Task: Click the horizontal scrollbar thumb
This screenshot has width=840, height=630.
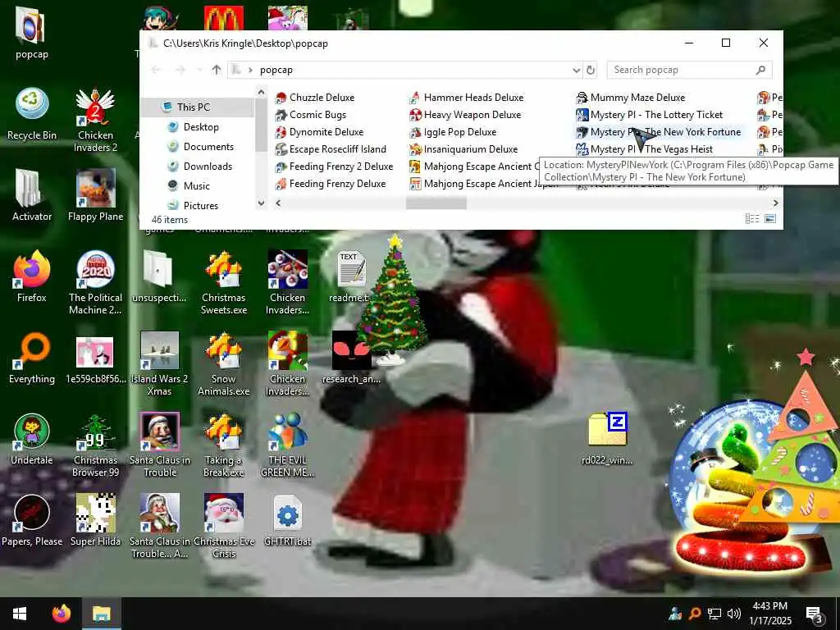Action: tap(436, 203)
